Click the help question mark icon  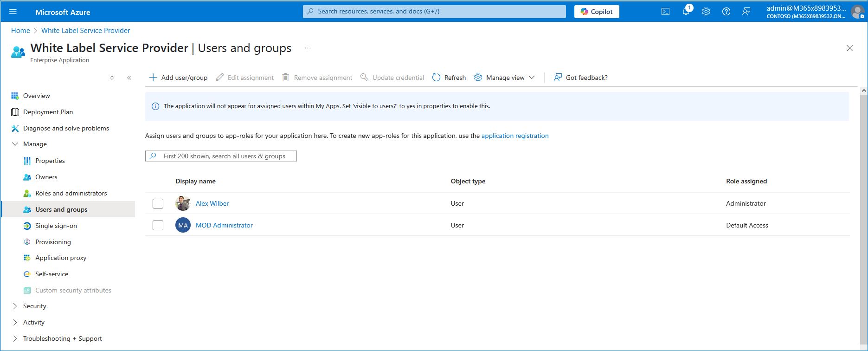[x=726, y=12]
